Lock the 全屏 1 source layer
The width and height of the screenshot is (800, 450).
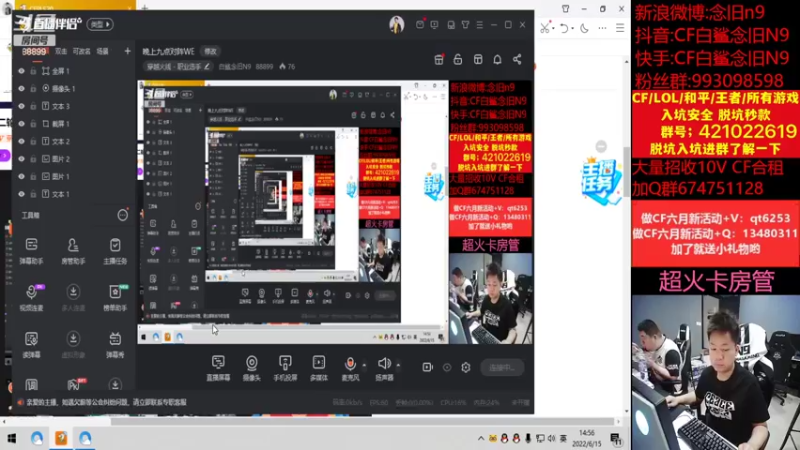pos(33,71)
